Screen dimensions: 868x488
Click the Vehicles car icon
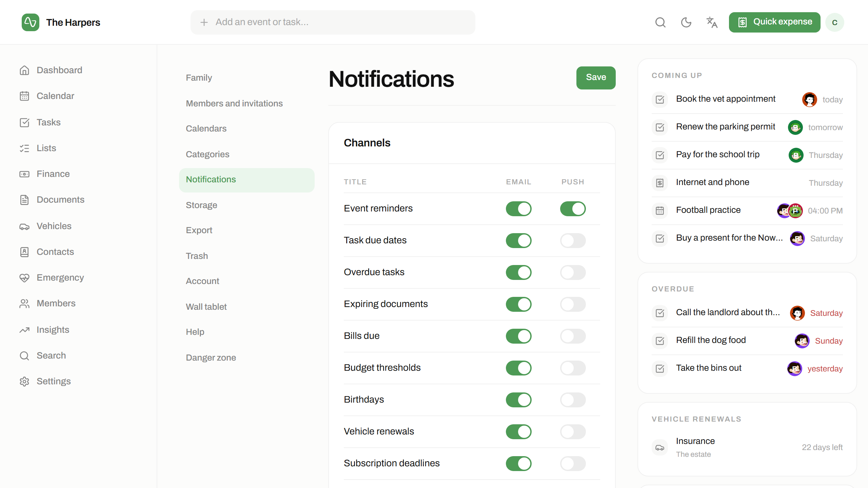tap(24, 226)
